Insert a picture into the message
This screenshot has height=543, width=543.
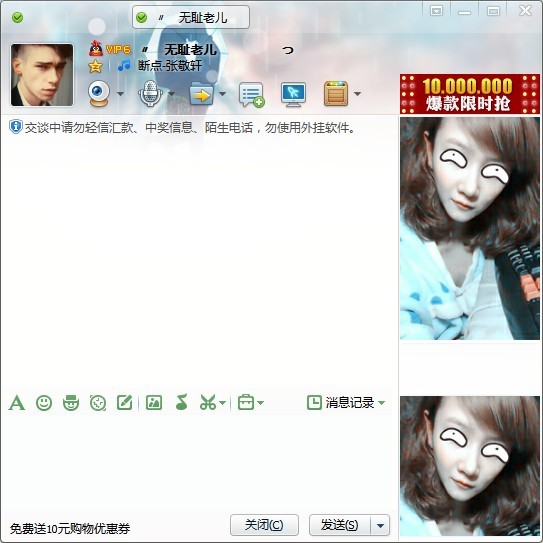[154, 403]
